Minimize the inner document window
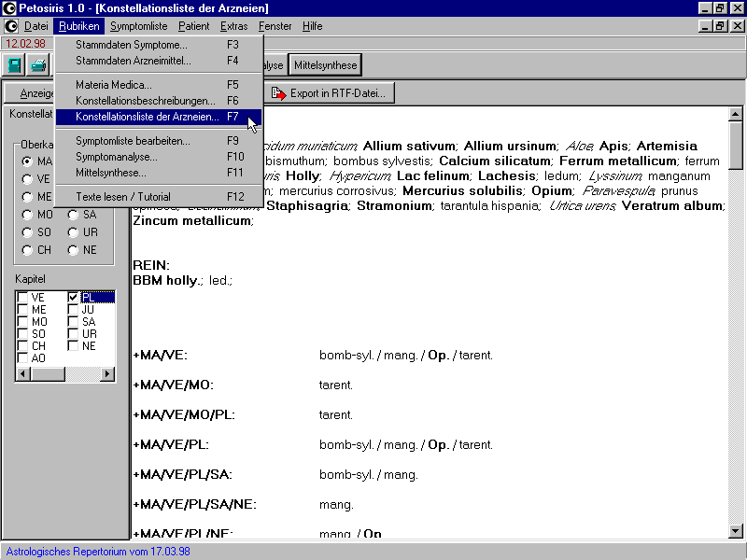The height and width of the screenshot is (560, 747). point(706,26)
